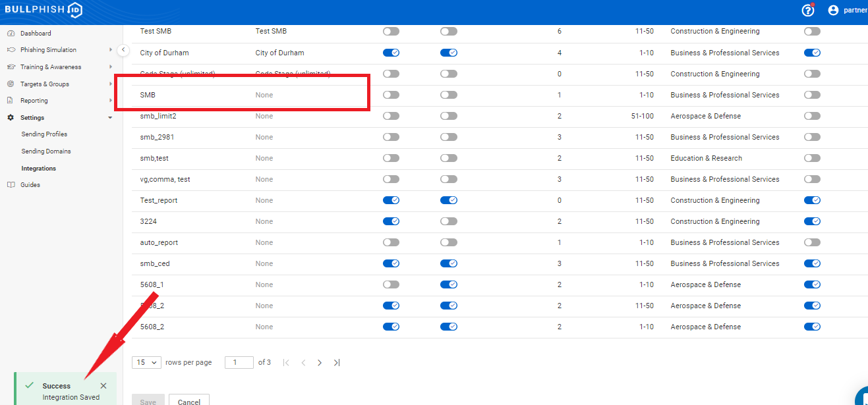This screenshot has width=868, height=405.
Task: Jump to the last page
Action: 337,362
